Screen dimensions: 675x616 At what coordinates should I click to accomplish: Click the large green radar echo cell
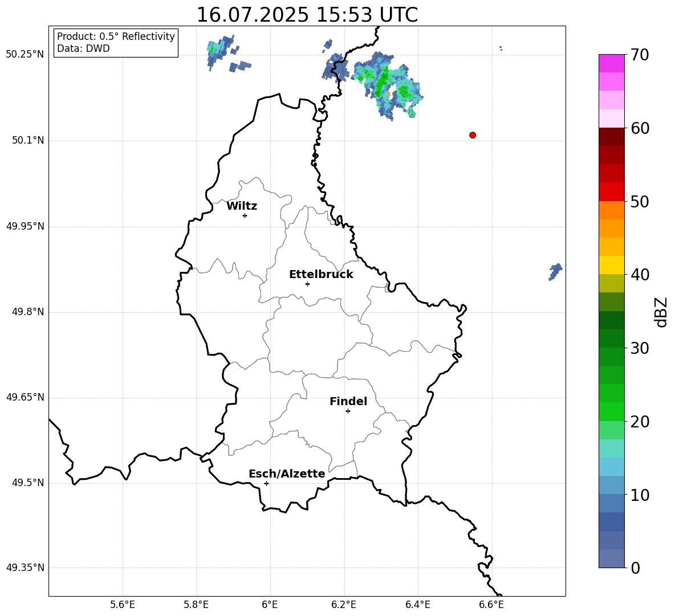(388, 86)
